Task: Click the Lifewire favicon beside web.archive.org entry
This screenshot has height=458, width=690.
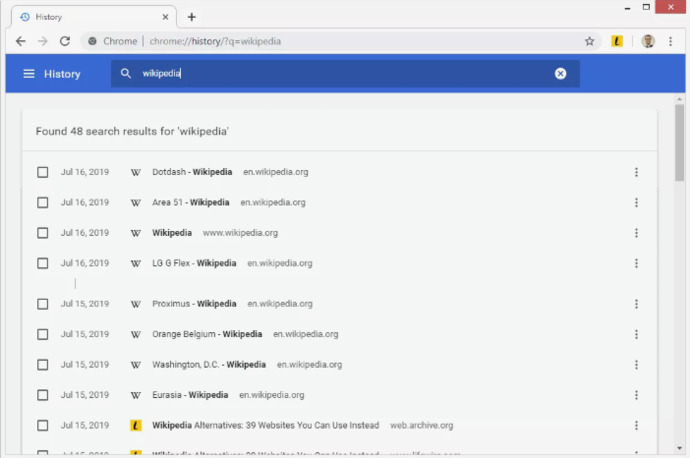Action: [136, 425]
